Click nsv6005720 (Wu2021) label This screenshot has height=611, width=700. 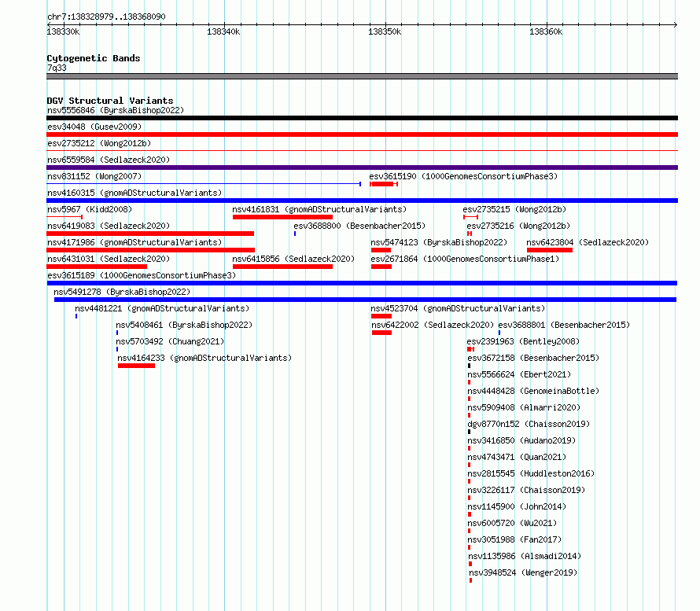512,523
